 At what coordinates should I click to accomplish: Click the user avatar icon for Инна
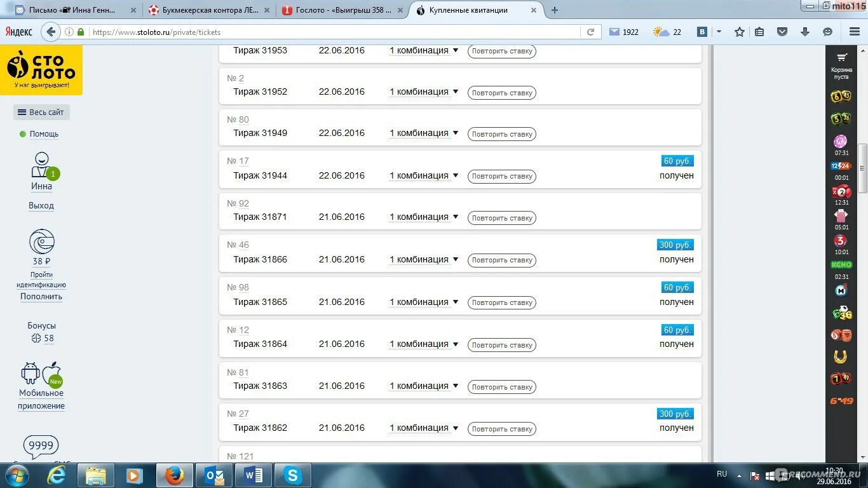[x=41, y=165]
